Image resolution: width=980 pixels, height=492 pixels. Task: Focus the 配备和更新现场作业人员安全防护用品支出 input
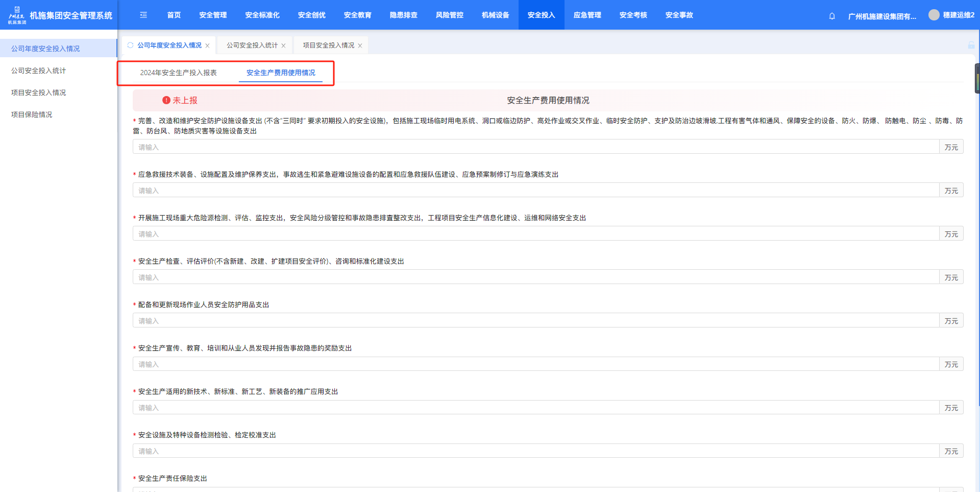536,321
